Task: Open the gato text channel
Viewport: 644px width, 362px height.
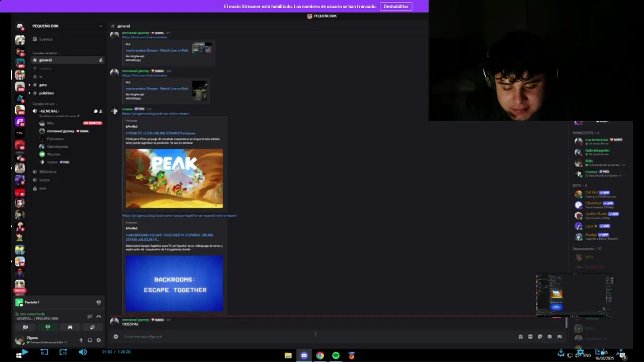Action: click(43, 85)
